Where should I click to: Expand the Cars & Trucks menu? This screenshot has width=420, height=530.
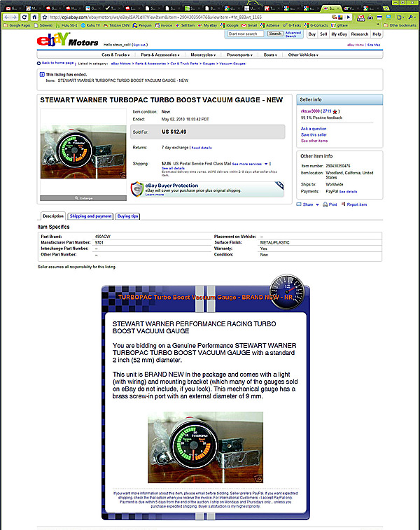[x=115, y=55]
